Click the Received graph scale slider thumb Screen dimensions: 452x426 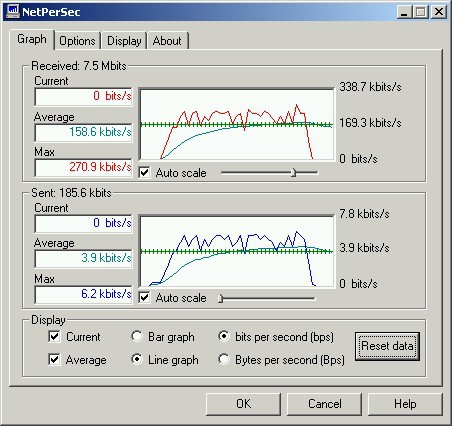pyautogui.click(x=293, y=172)
